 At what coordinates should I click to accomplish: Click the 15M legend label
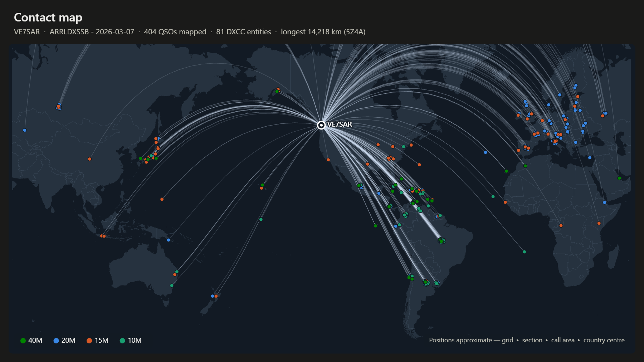(x=102, y=341)
